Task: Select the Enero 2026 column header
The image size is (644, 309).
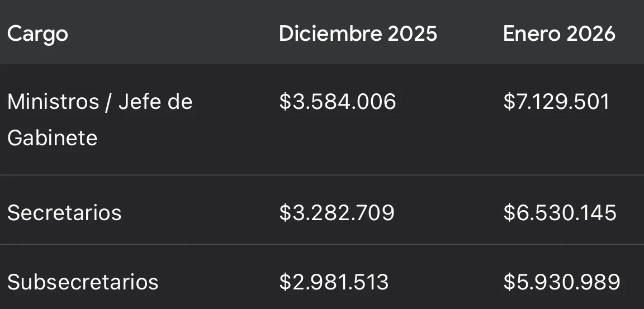Action: click(x=559, y=34)
